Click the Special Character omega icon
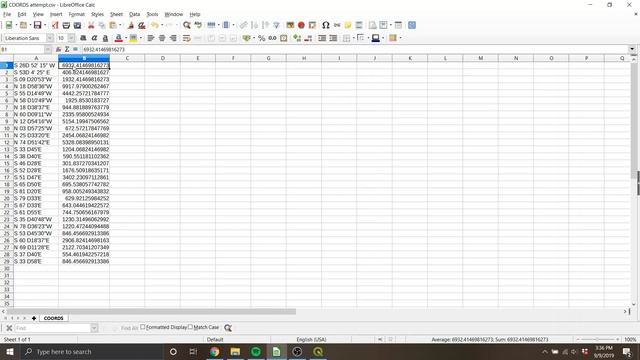The width and height of the screenshot is (640, 360). click(325, 25)
